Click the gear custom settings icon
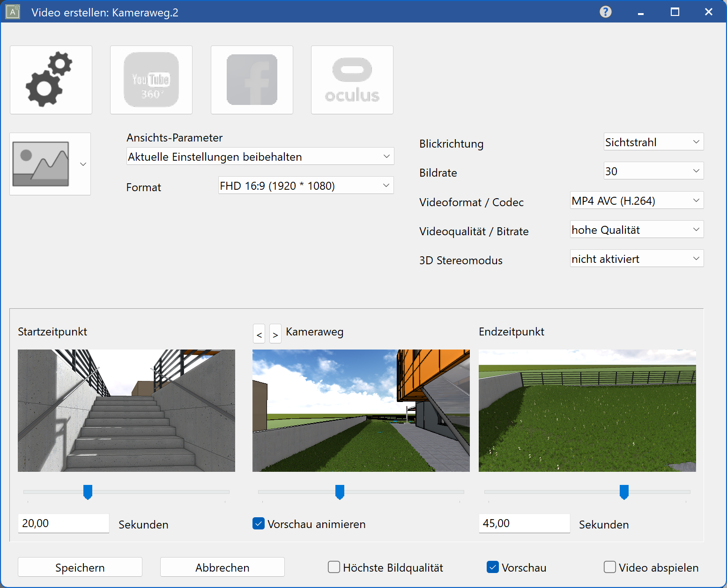This screenshot has height=588, width=727. point(51,80)
